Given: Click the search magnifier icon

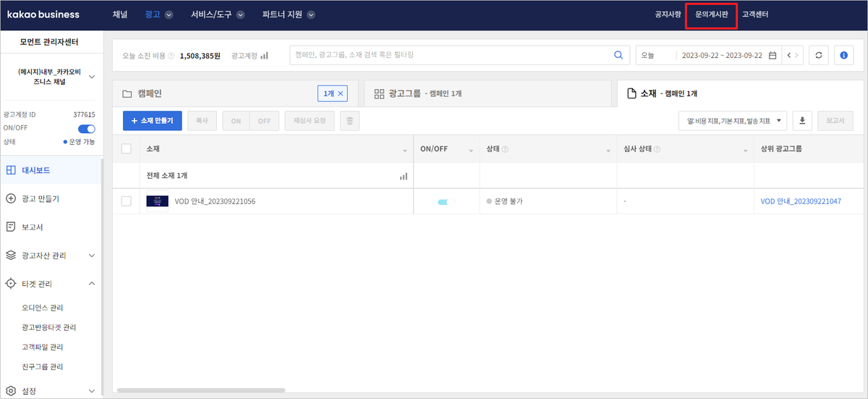Looking at the screenshot, I should tap(618, 55).
